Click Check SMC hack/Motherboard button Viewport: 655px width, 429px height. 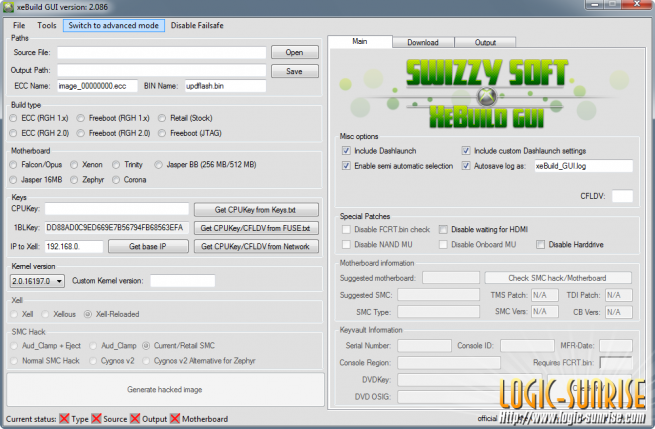tap(558, 277)
